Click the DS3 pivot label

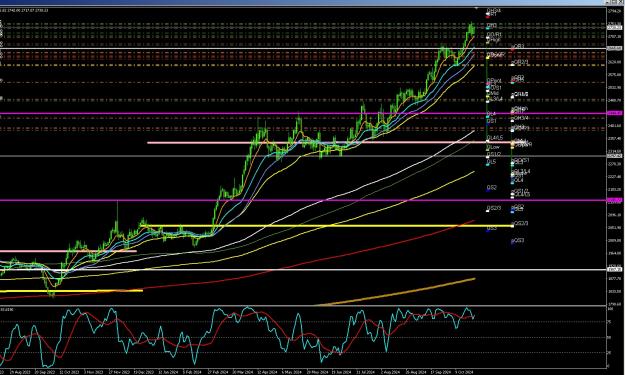tap(492, 228)
